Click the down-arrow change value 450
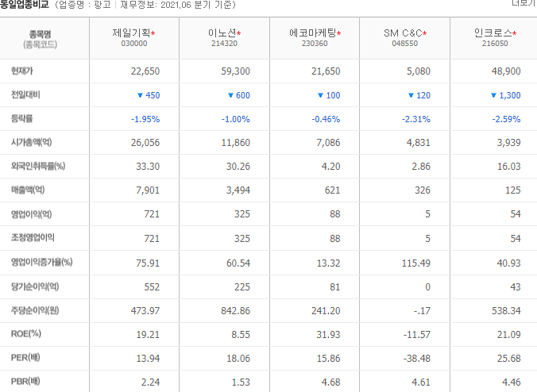 [x=149, y=95]
